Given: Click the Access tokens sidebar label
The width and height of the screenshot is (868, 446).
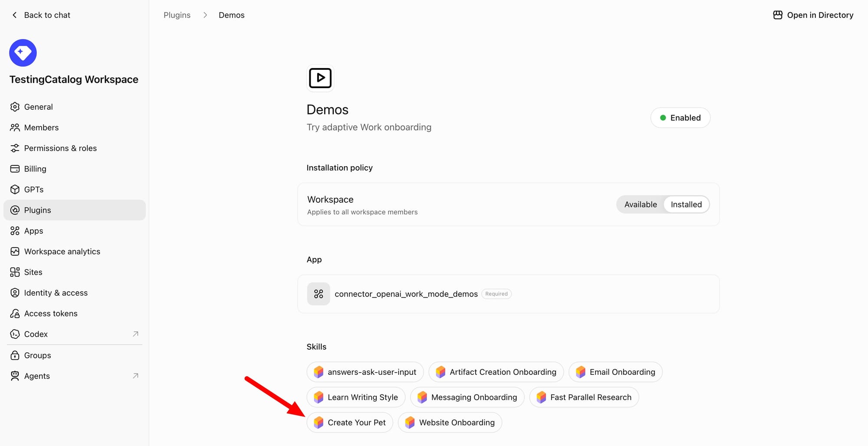Looking at the screenshot, I should (51, 314).
